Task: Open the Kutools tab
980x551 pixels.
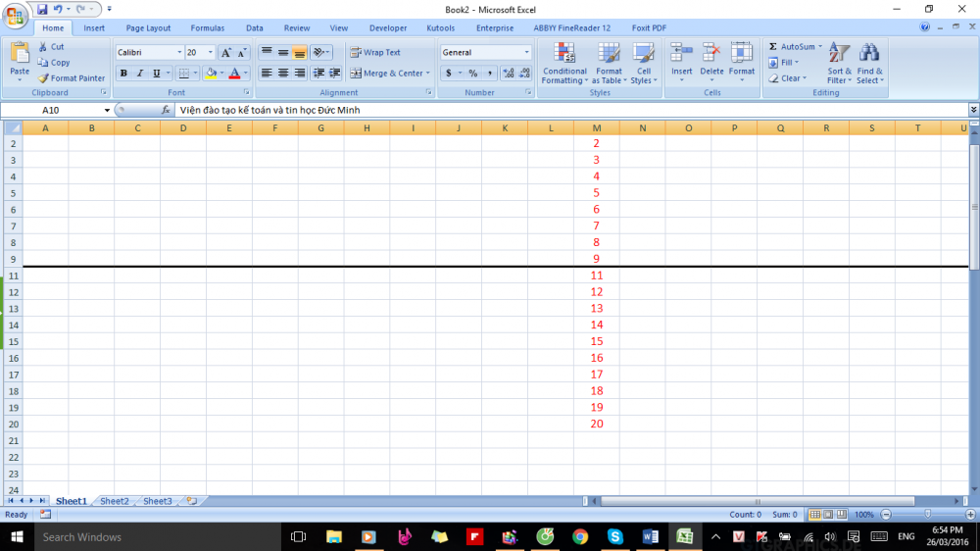Action: pyautogui.click(x=441, y=28)
